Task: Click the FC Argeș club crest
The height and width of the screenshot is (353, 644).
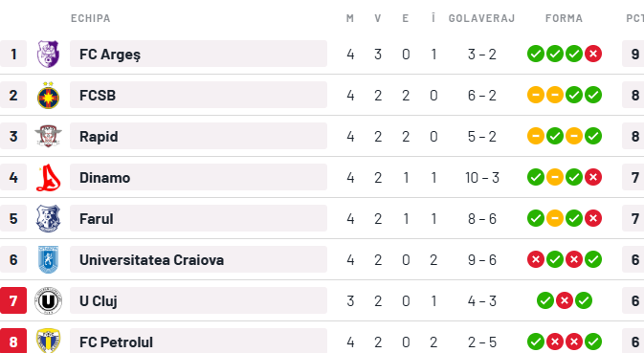Action: 48,54
